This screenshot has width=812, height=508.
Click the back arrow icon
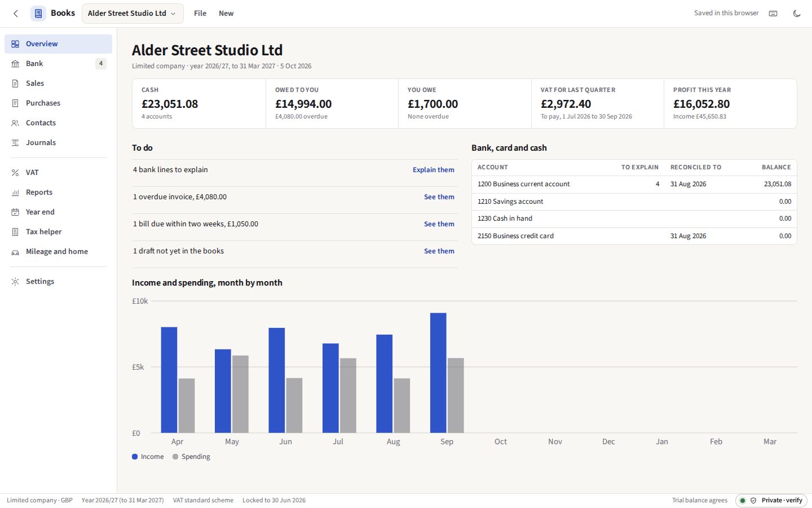click(x=16, y=14)
